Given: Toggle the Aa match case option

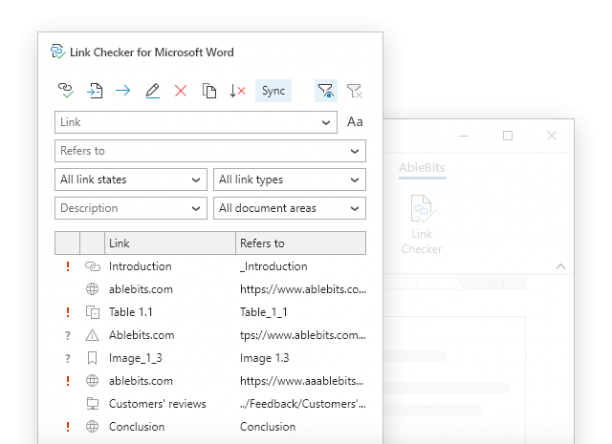Looking at the screenshot, I should [355, 122].
